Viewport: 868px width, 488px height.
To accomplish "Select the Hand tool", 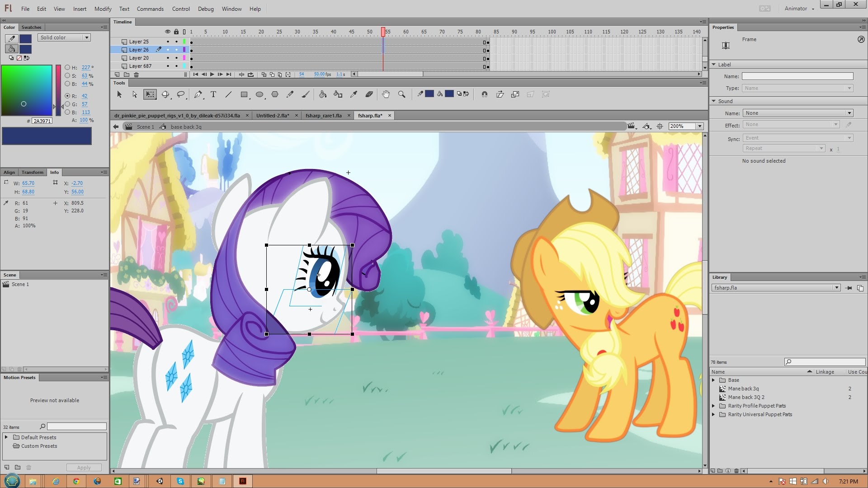I will (x=386, y=94).
